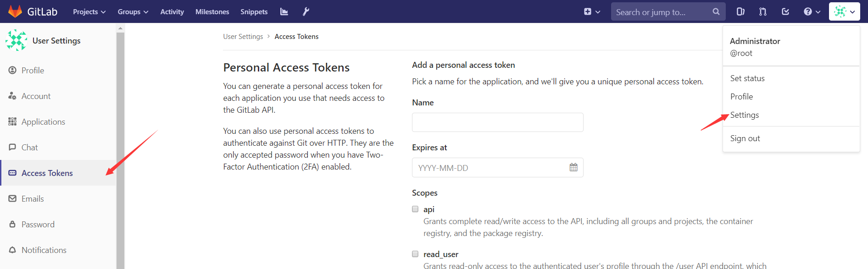The image size is (868, 269).
Task: Go to Emails in sidebar
Action: (33, 199)
